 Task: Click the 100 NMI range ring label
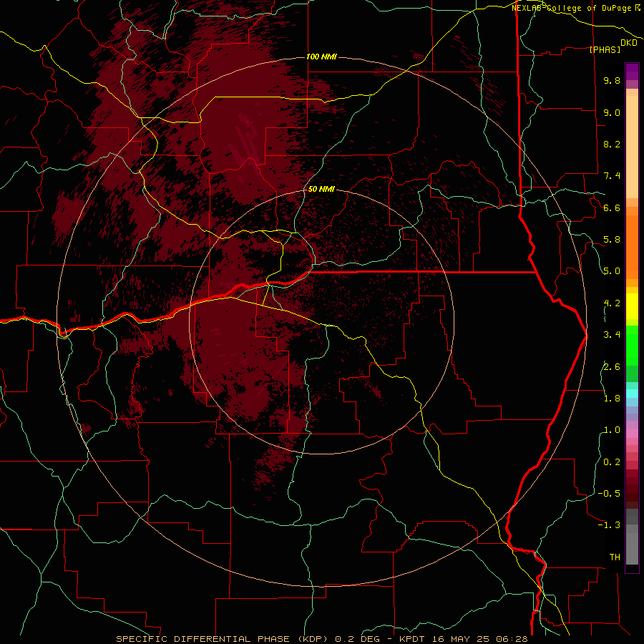321,57
